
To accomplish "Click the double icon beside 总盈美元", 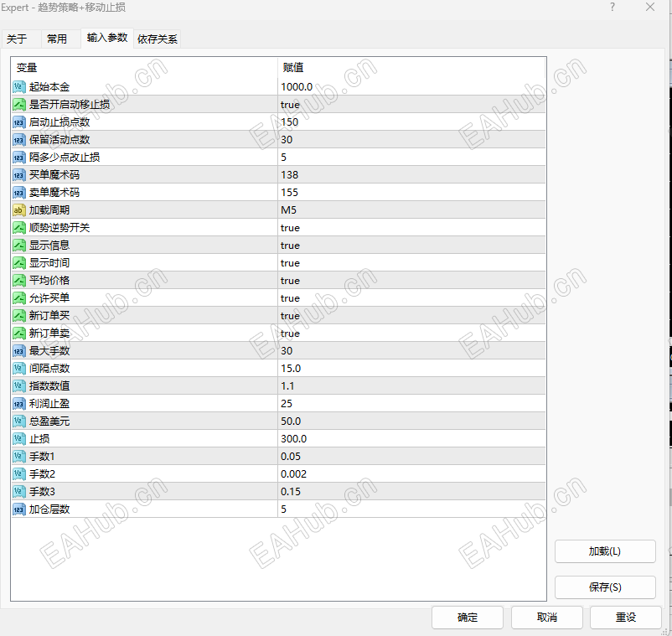I will pyautogui.click(x=19, y=421).
